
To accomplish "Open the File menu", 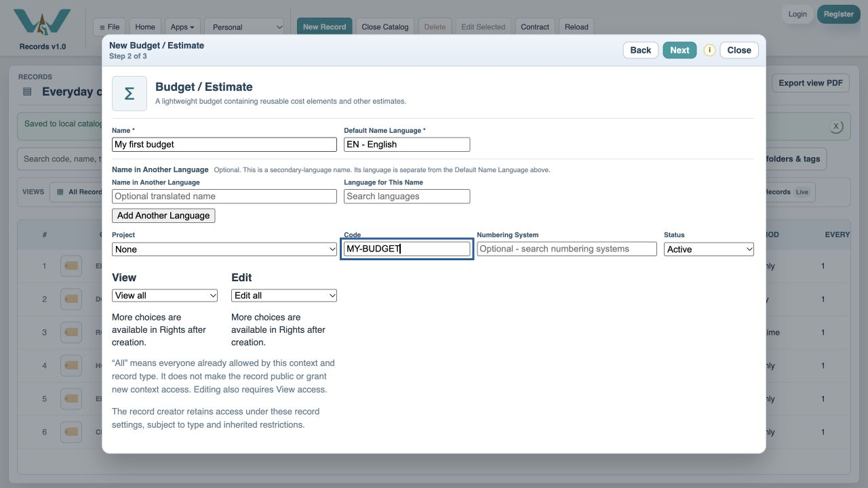I will point(109,27).
